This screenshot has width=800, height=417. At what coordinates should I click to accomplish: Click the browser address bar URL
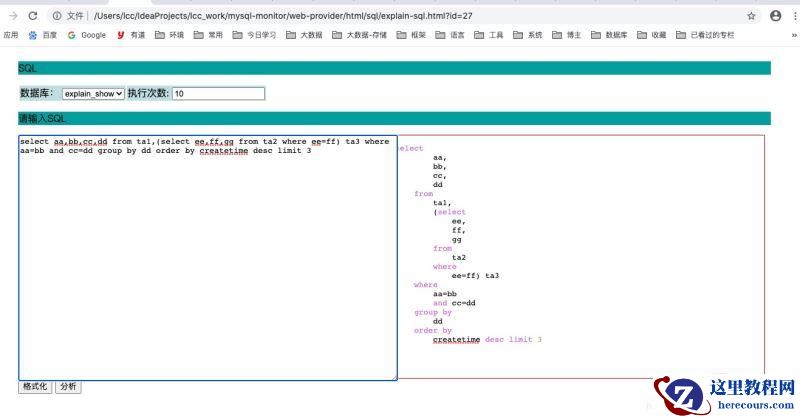tap(300, 16)
